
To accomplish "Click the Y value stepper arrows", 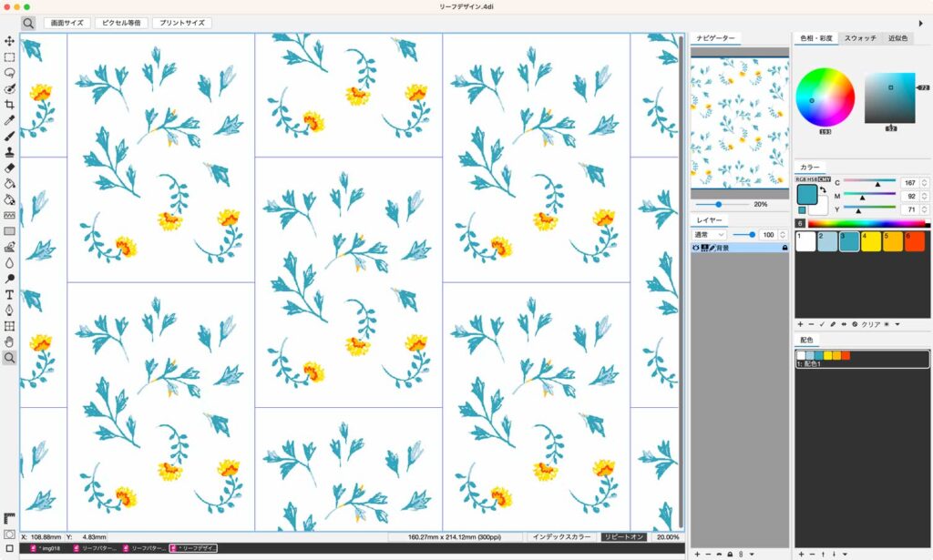I will (x=924, y=209).
